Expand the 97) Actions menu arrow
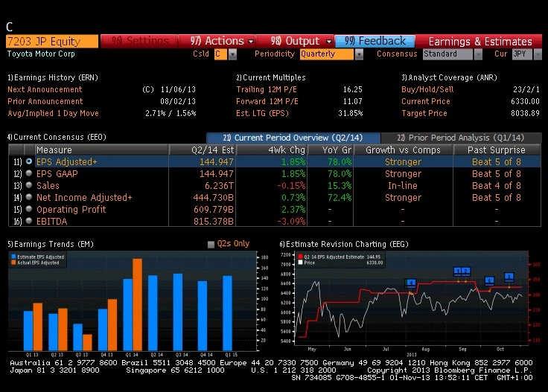This screenshot has width=548, height=392. [x=251, y=41]
